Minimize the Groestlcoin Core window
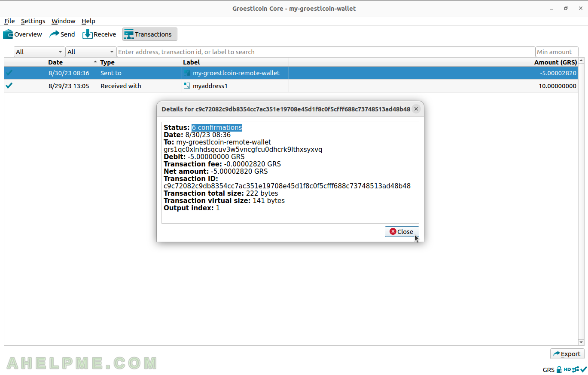The image size is (588, 375). tap(551, 9)
